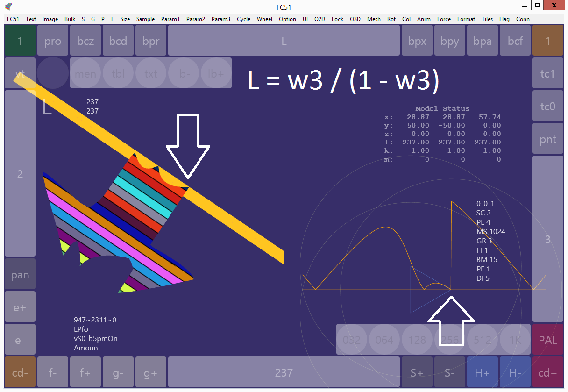Click the bcd button
Image resolution: width=568 pixels, height=392 pixels.
(118, 41)
